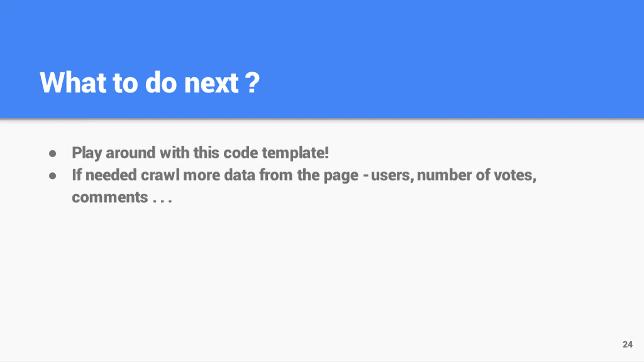Click the "What to do next ?" title
The height and width of the screenshot is (362, 644).
150,83
